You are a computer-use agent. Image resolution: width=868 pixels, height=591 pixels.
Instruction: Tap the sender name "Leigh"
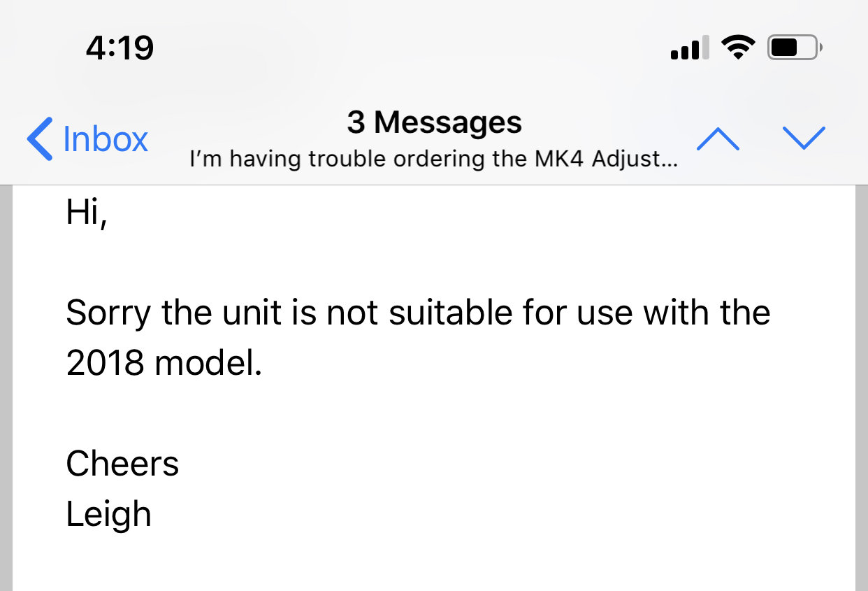point(108,515)
